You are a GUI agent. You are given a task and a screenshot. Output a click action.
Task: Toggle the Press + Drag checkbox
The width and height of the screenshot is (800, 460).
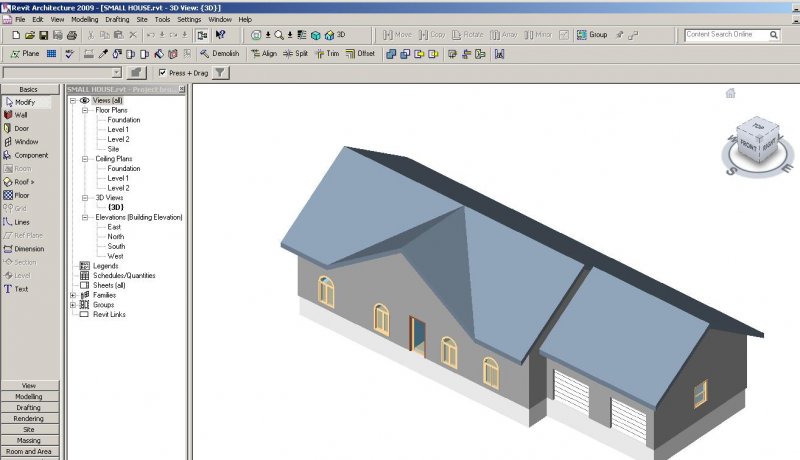coord(163,73)
